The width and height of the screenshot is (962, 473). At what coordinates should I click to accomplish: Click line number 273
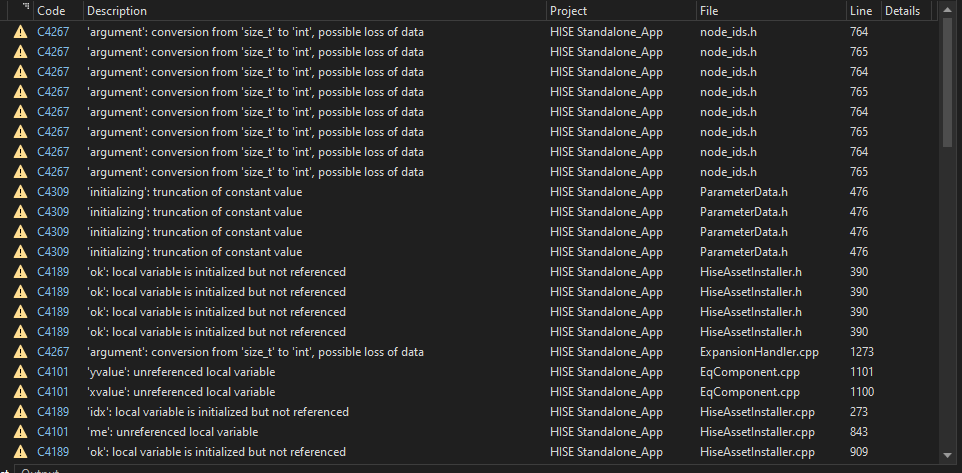point(859,412)
